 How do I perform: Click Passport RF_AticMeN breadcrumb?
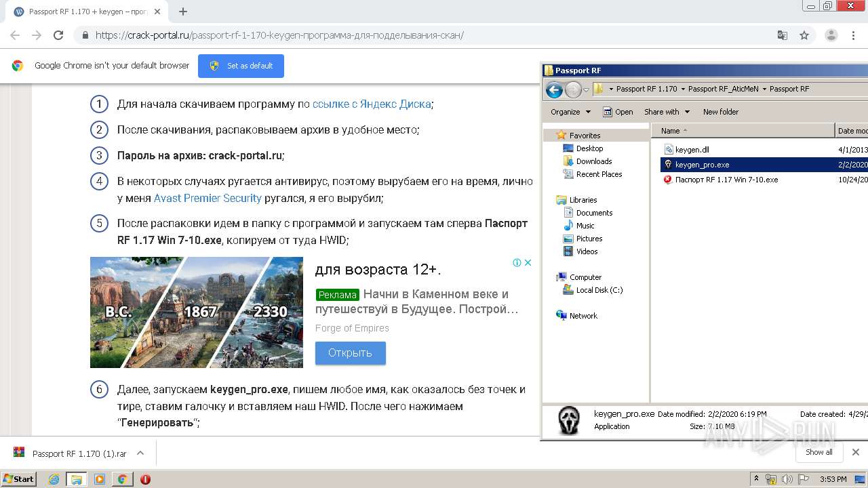pyautogui.click(x=723, y=89)
